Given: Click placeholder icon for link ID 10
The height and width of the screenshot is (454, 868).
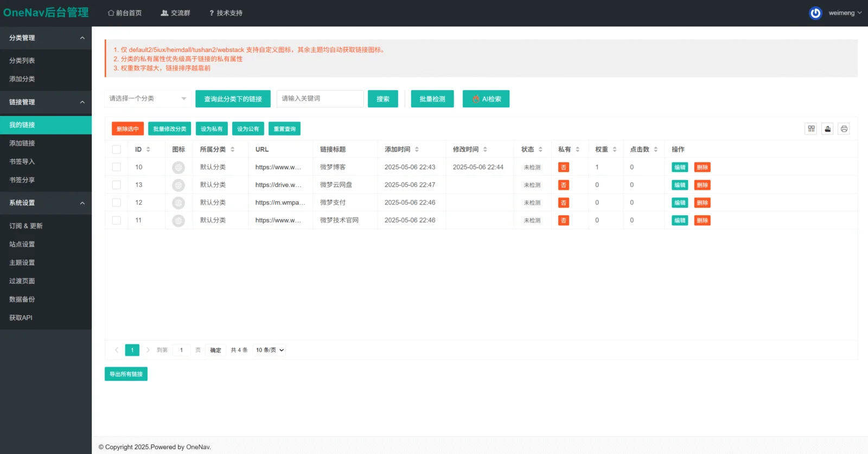Looking at the screenshot, I should (178, 168).
